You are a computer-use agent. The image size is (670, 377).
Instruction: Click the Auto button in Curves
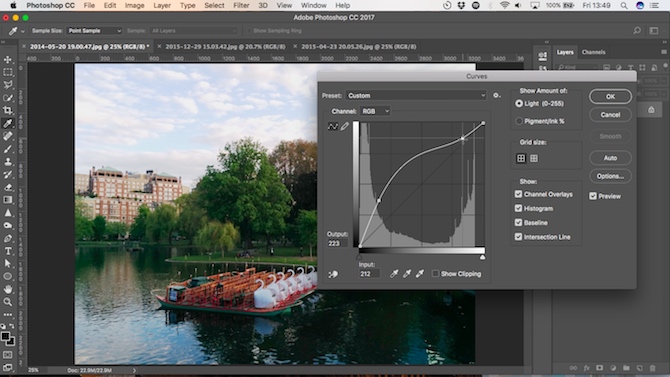610,158
